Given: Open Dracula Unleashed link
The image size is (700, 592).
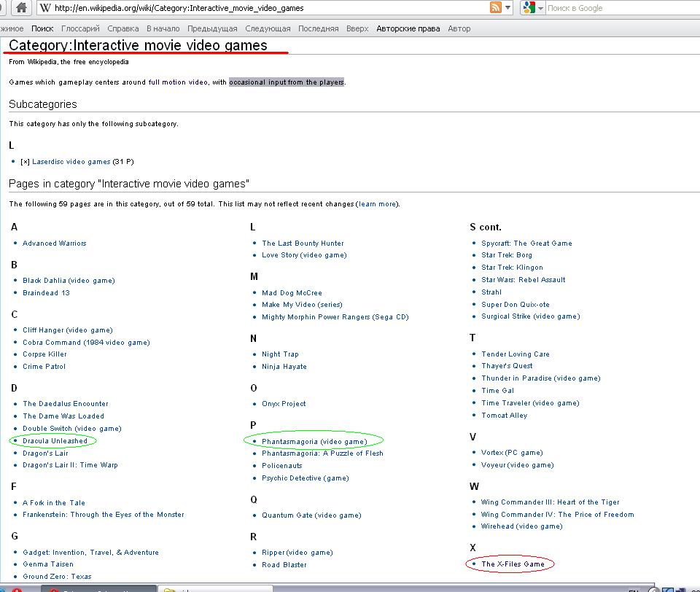Looking at the screenshot, I should (x=55, y=440).
